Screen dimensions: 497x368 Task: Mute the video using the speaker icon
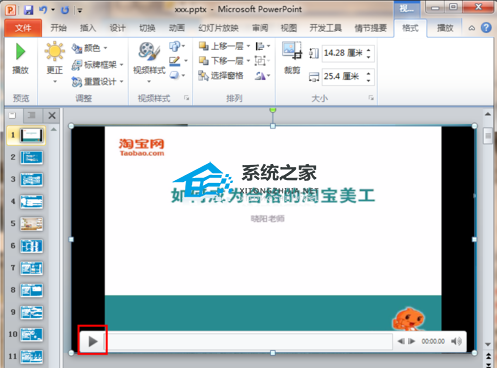coord(456,341)
